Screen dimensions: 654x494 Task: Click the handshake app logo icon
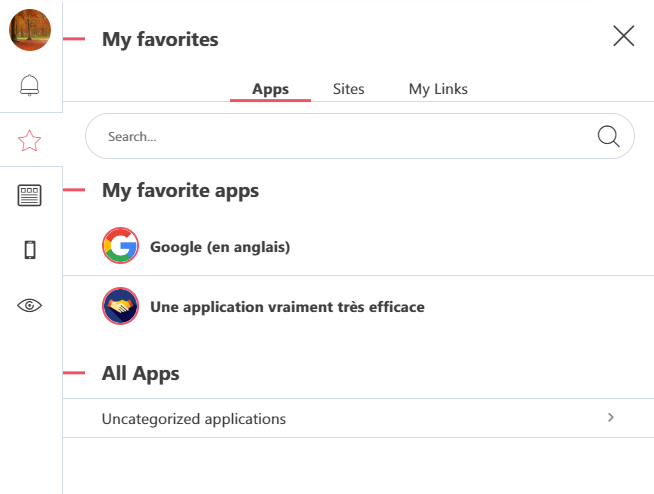coord(121,306)
